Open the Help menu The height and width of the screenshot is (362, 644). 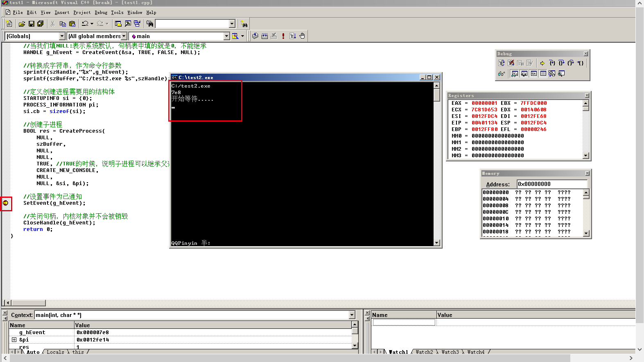pyautogui.click(x=151, y=13)
